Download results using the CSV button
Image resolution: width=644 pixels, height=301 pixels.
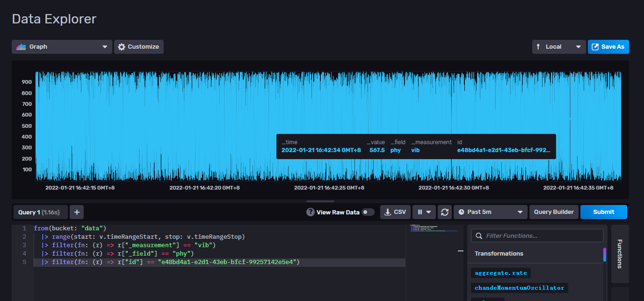(x=395, y=212)
